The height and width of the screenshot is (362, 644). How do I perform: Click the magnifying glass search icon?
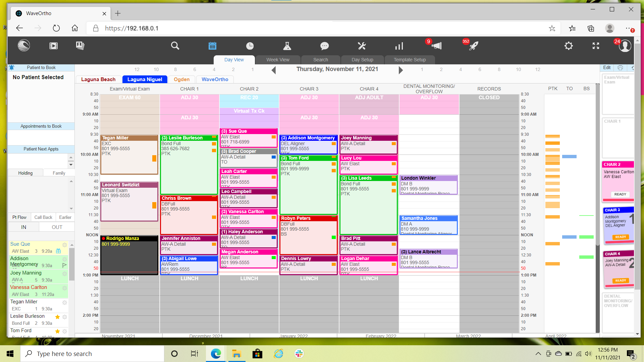coord(175,46)
